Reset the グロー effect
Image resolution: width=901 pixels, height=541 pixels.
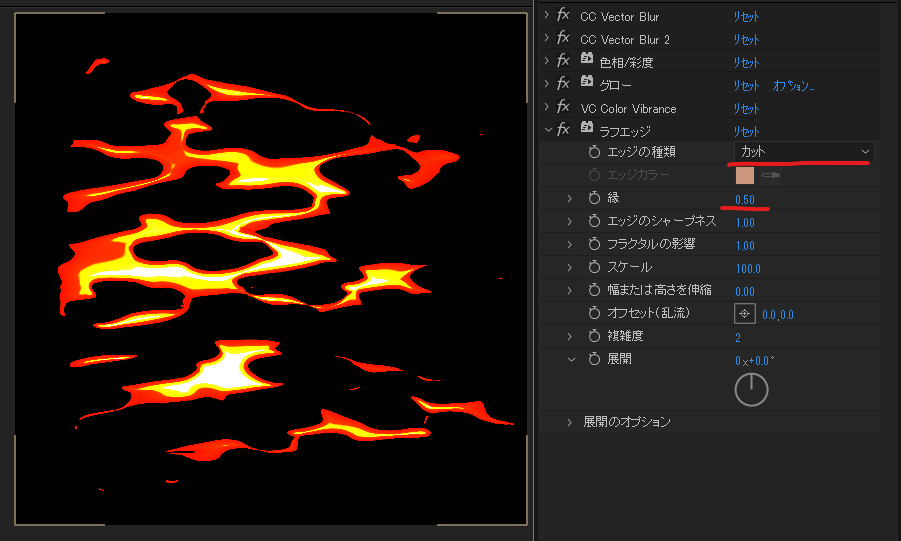click(746, 86)
